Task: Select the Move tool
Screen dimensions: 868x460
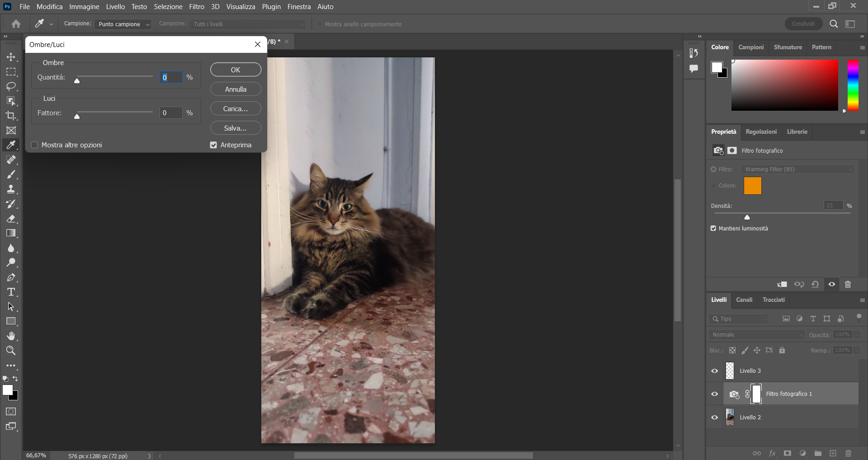Action: click(11, 57)
